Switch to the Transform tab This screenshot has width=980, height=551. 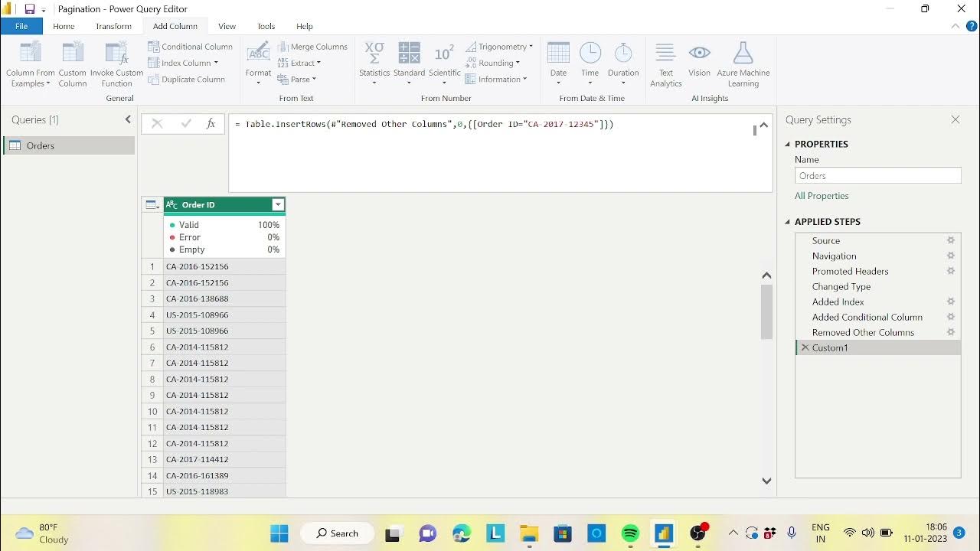click(x=114, y=26)
